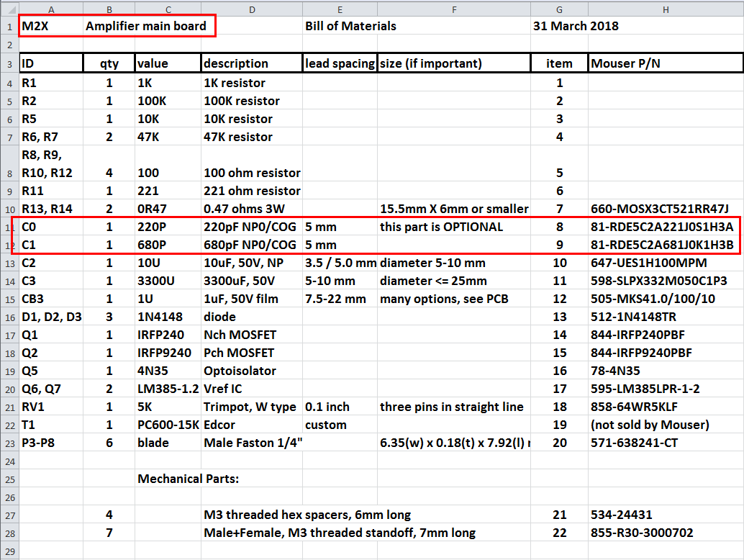
Task: Click 'diameter <= 25mm' cell
Action: [454, 281]
